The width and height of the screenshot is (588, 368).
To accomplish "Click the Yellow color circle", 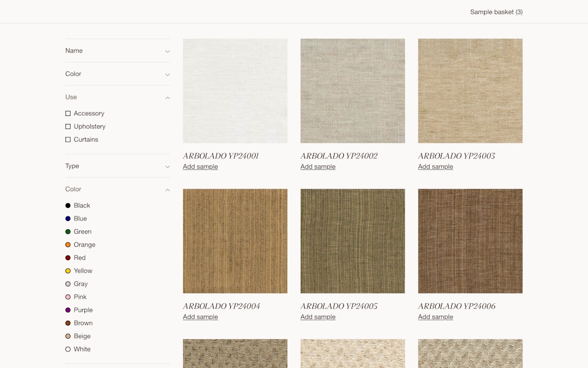I will click(x=68, y=271).
